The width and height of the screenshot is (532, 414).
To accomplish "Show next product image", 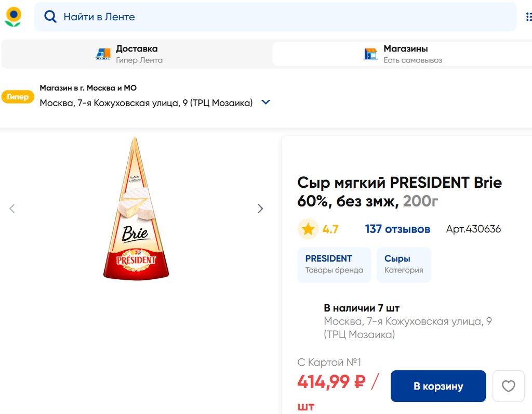I will (x=260, y=209).
